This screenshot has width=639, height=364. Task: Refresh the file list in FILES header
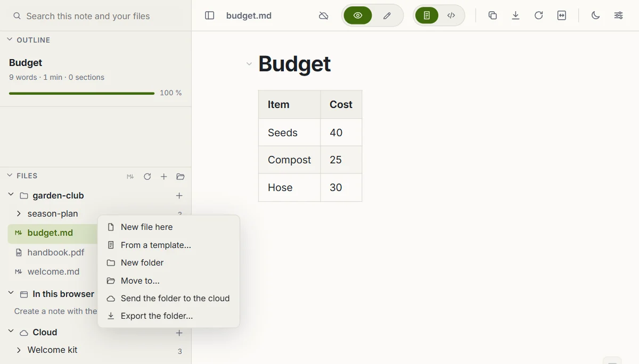(x=148, y=176)
